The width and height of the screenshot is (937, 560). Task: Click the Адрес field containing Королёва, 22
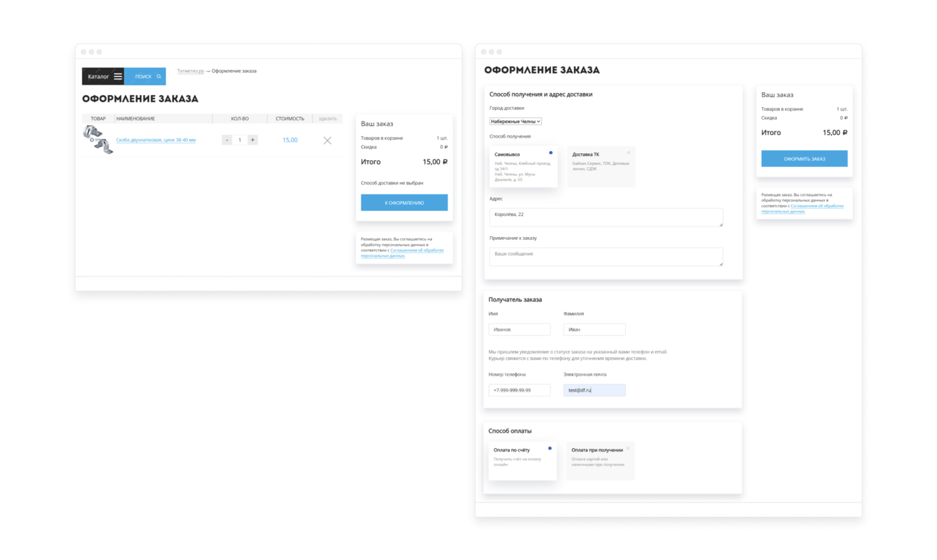click(x=606, y=217)
